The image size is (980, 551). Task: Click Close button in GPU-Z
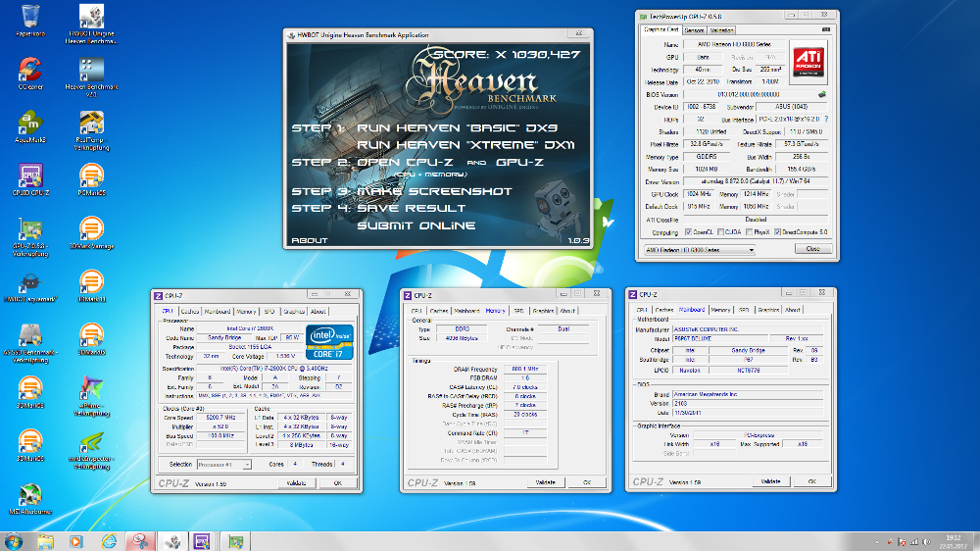tap(812, 249)
